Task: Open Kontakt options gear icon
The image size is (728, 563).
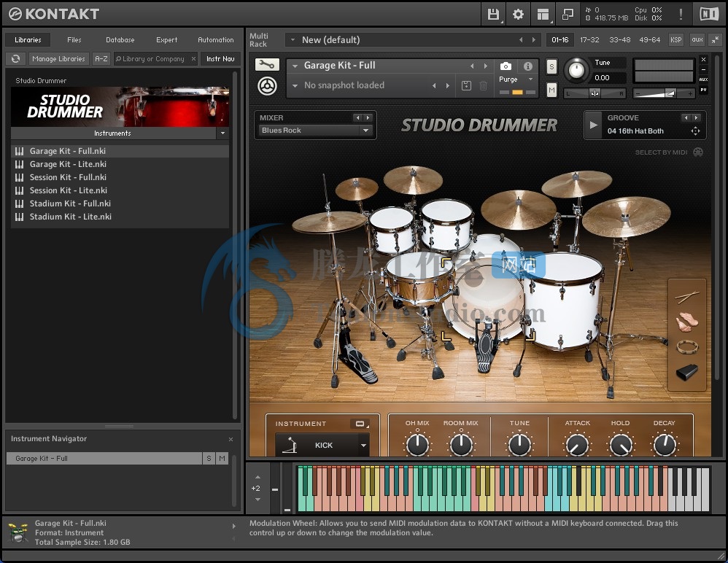Action: pos(518,15)
